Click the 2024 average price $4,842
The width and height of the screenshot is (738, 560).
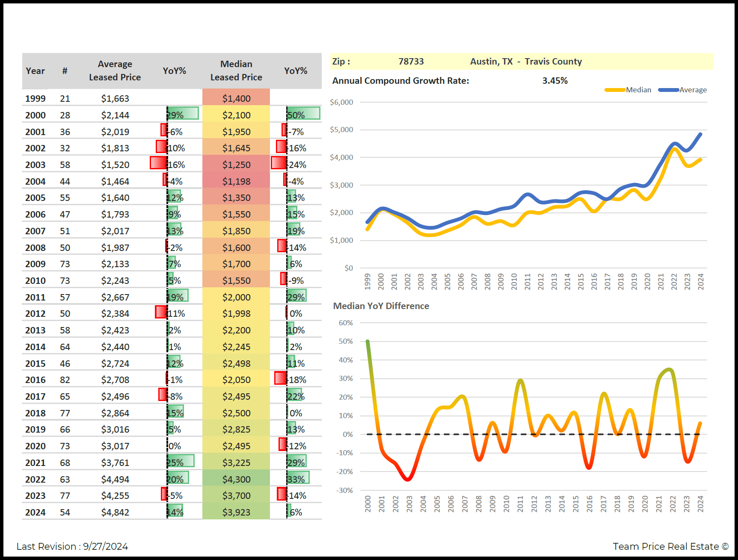click(x=115, y=512)
